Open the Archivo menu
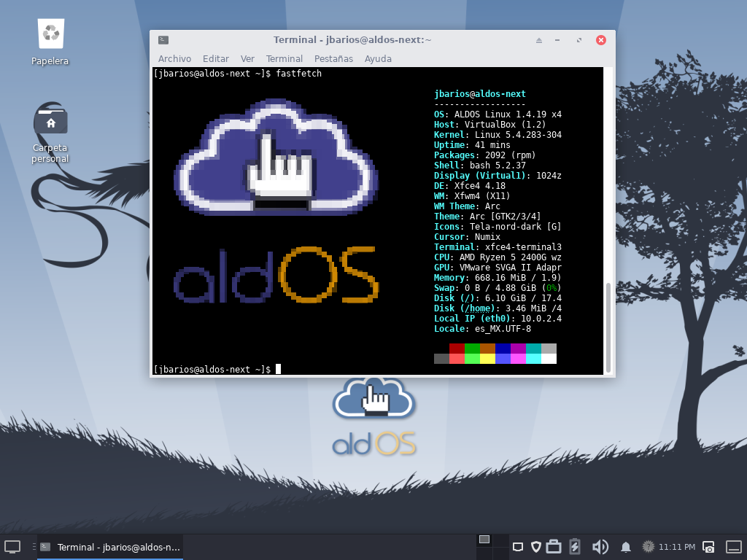The image size is (747, 560). point(174,58)
